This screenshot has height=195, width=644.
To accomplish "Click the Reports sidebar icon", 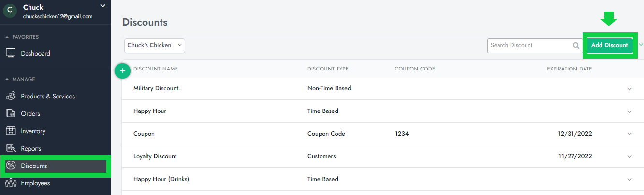I will coord(11,148).
